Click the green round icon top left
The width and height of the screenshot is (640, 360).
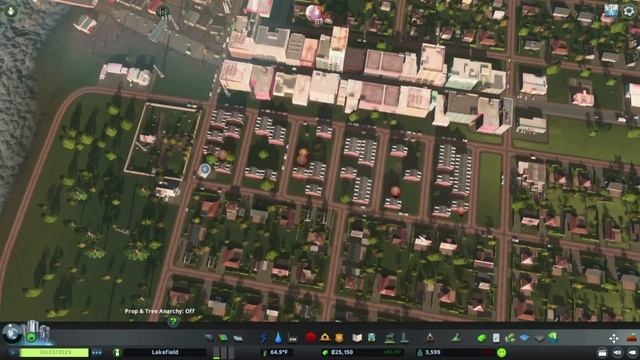point(11,11)
